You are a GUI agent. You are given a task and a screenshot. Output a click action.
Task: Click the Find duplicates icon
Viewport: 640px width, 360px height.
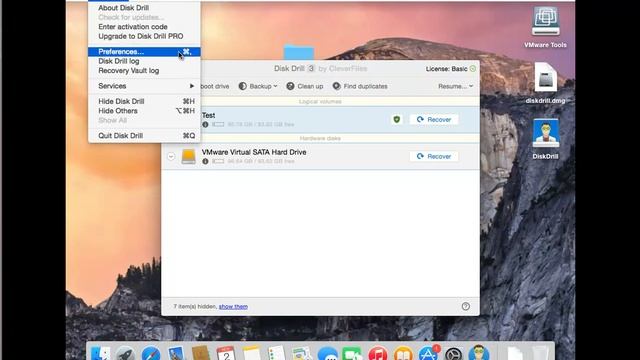(x=336, y=86)
